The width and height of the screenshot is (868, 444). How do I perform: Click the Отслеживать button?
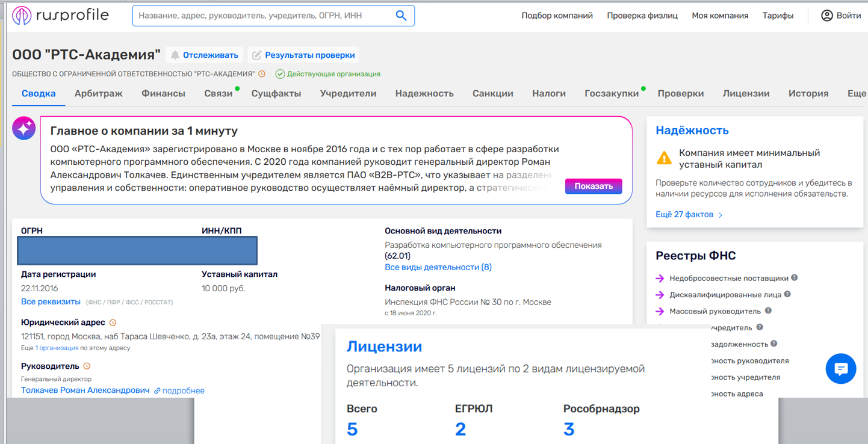(x=204, y=55)
